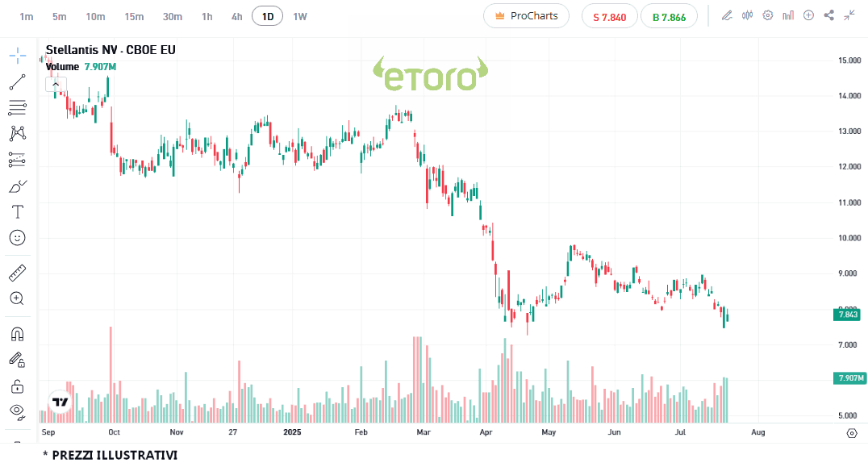Click the zoom-in magnifier tool
Screen dimensions: 868x463
point(17,298)
